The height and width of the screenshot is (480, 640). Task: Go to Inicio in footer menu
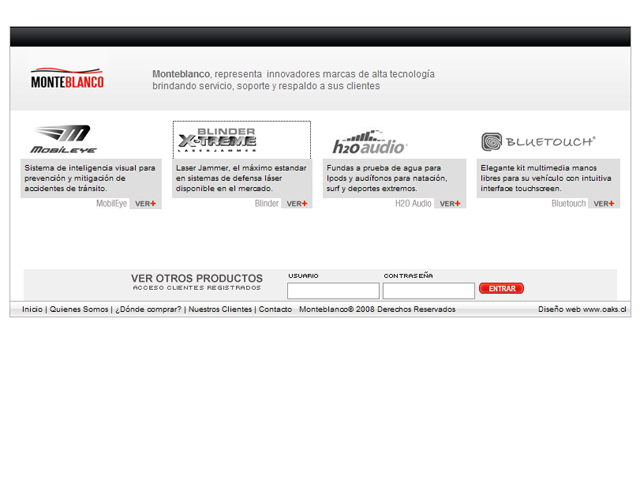pyautogui.click(x=32, y=310)
